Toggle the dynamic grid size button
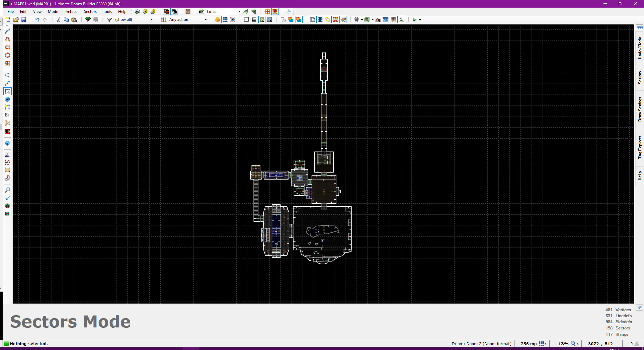Viewport: 644px width, 350px height. [x=320, y=20]
